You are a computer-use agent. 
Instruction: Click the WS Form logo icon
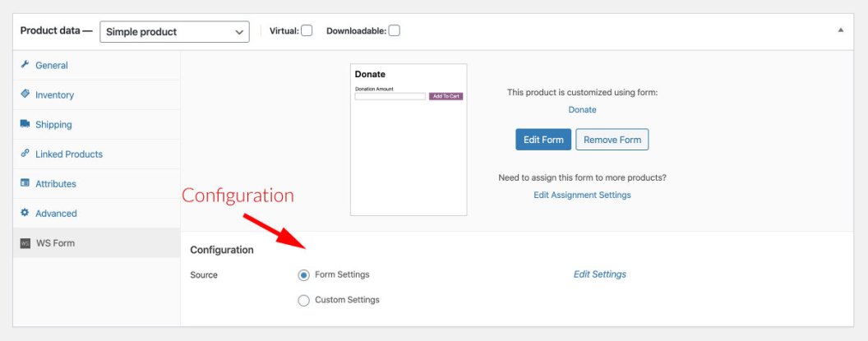25,243
